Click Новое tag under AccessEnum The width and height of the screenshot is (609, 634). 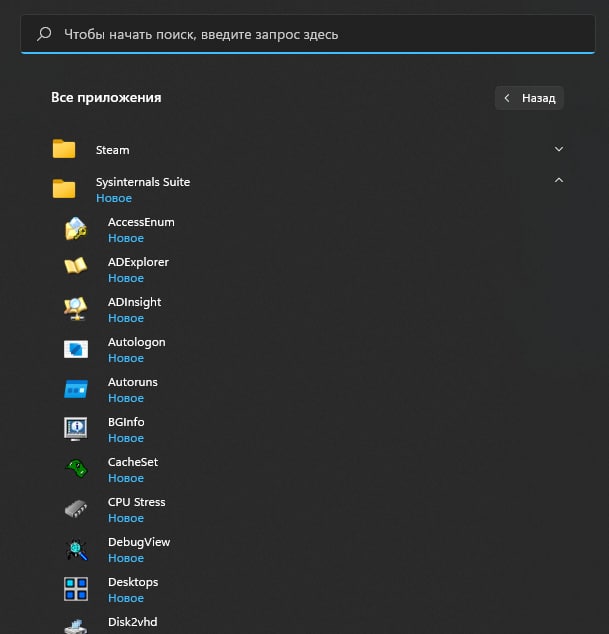(x=126, y=238)
